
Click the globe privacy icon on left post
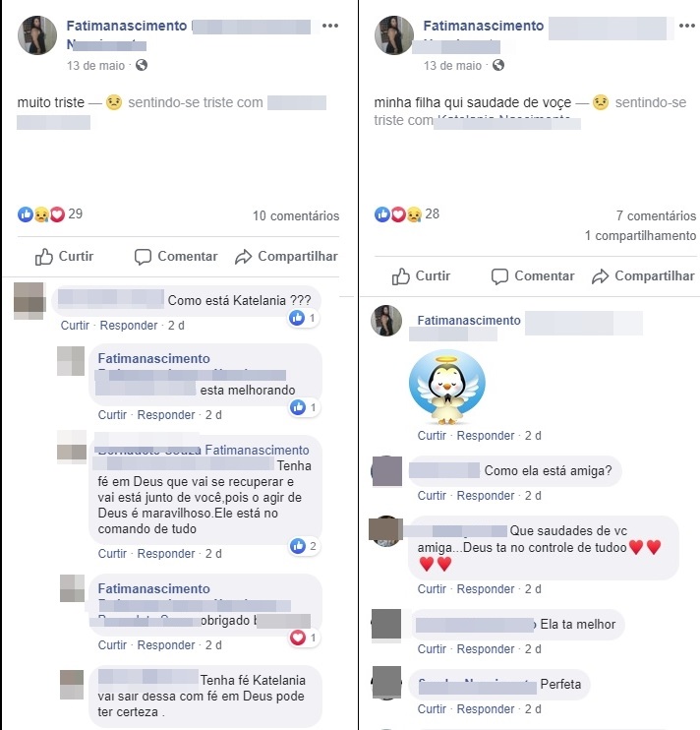pos(142,65)
